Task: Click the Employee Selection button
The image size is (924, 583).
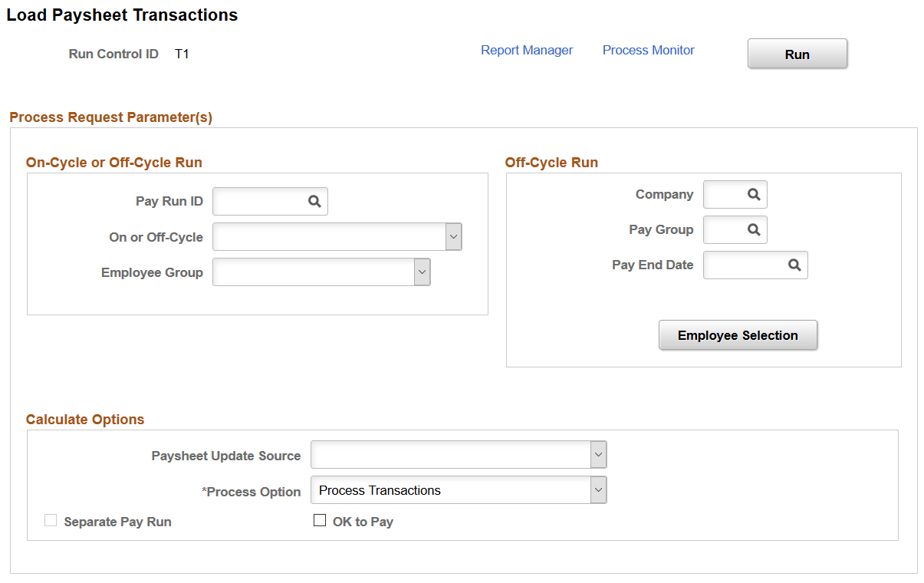Action: point(737,335)
